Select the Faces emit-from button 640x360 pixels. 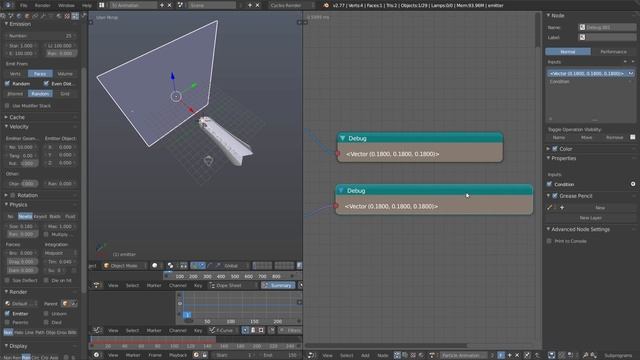40,73
